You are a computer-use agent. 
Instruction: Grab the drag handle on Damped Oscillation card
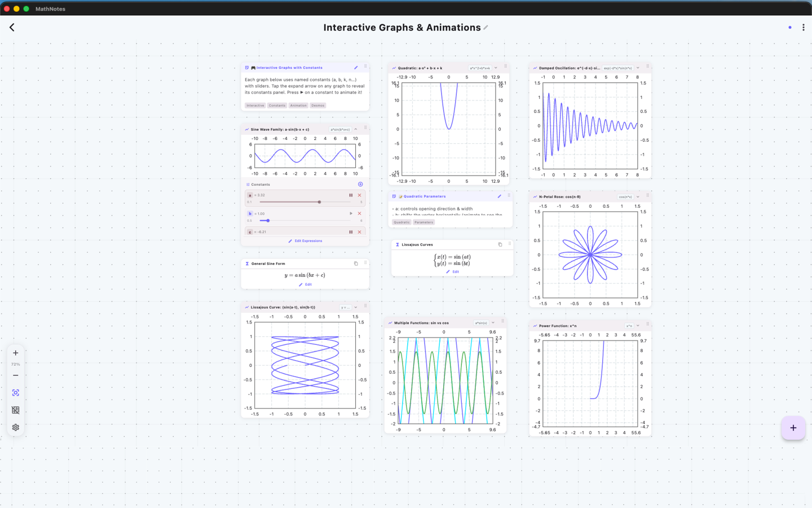(x=647, y=67)
